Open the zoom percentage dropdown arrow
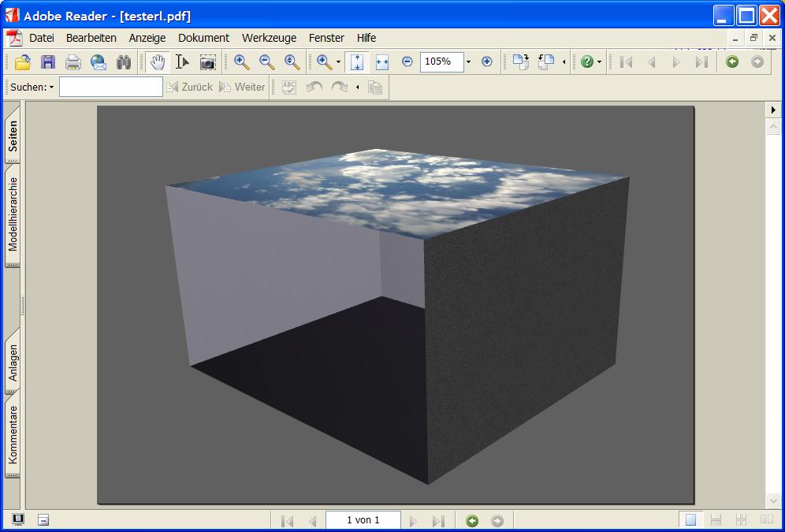 468,62
